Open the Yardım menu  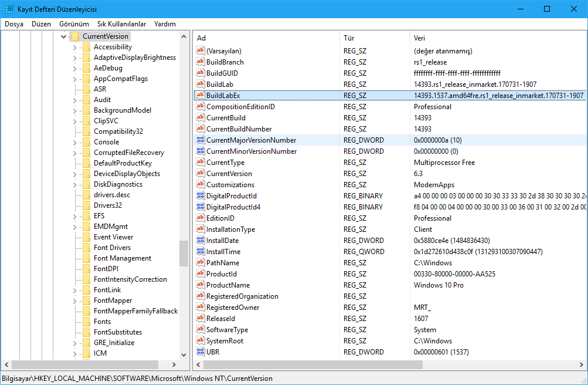pyautogui.click(x=165, y=24)
